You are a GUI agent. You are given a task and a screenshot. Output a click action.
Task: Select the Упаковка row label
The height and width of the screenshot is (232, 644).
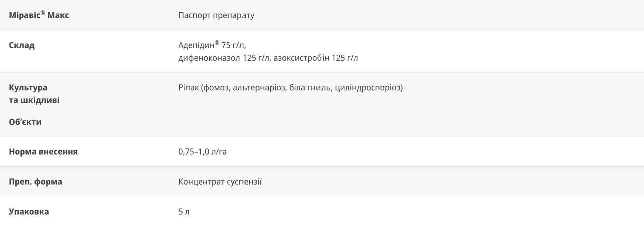(29, 212)
